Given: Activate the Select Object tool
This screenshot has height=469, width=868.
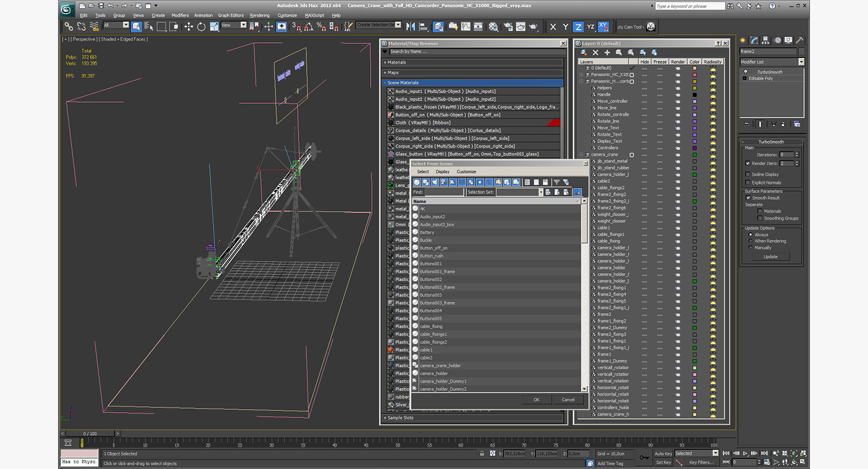Looking at the screenshot, I should [x=136, y=26].
